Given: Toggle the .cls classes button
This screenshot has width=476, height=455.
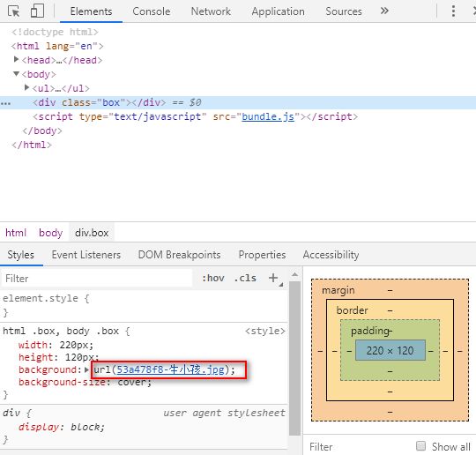Looking at the screenshot, I should pos(245,278).
